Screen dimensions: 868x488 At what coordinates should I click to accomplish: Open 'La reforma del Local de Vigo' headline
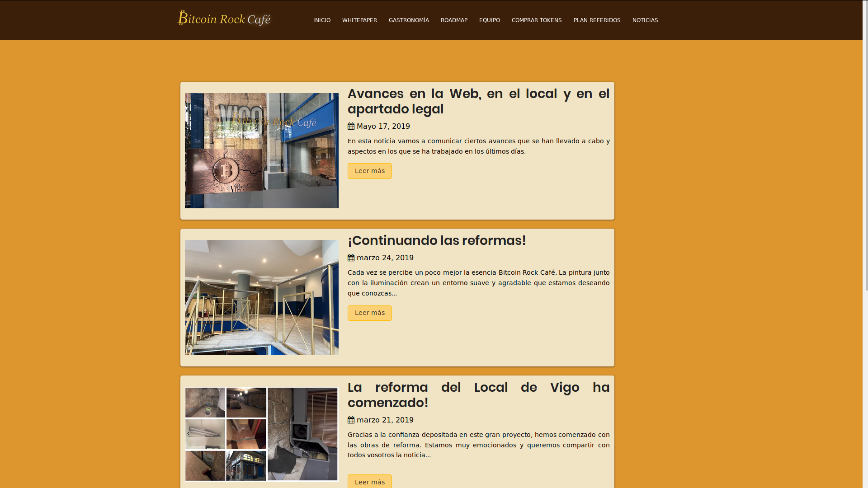pos(478,395)
